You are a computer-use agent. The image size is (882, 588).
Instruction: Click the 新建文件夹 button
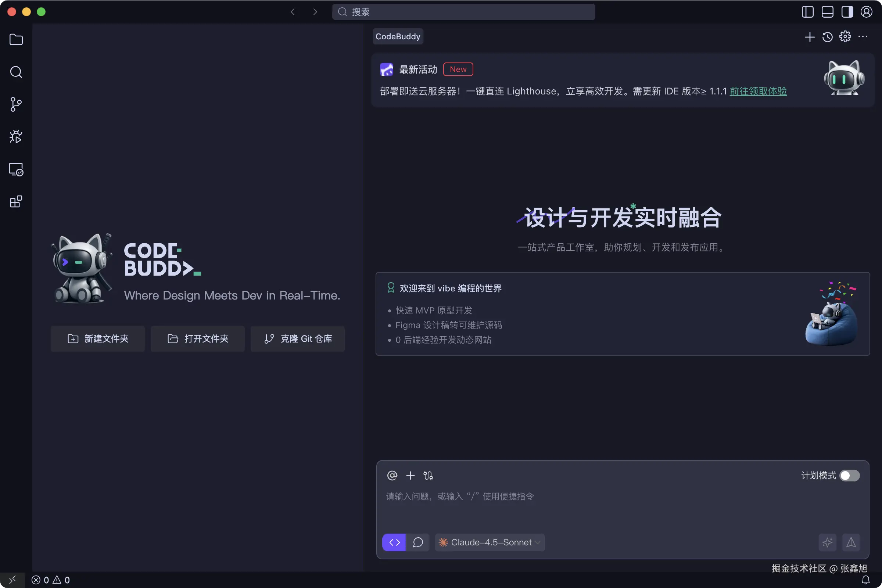coord(97,338)
